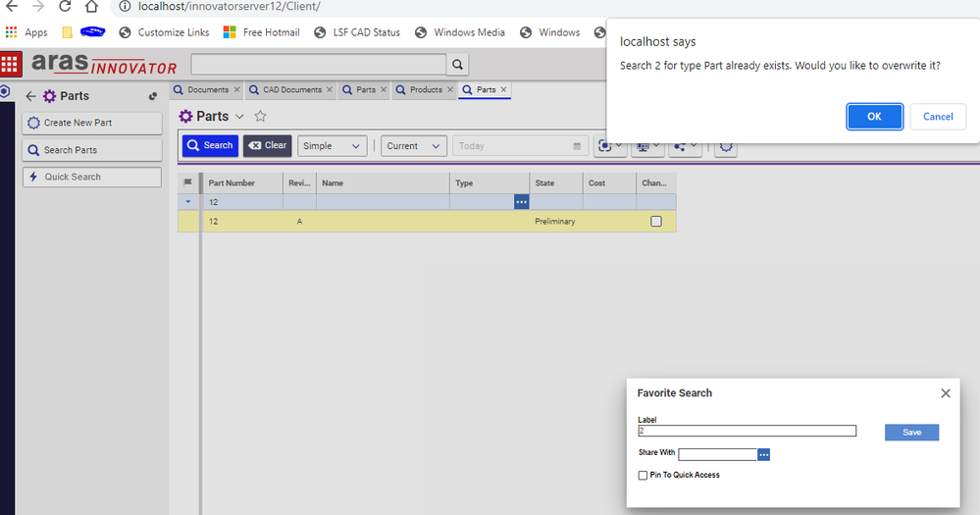Viewport: 980px width, 515px height.
Task: Go back using the sidebar arrow next to Parts
Action: 30,96
